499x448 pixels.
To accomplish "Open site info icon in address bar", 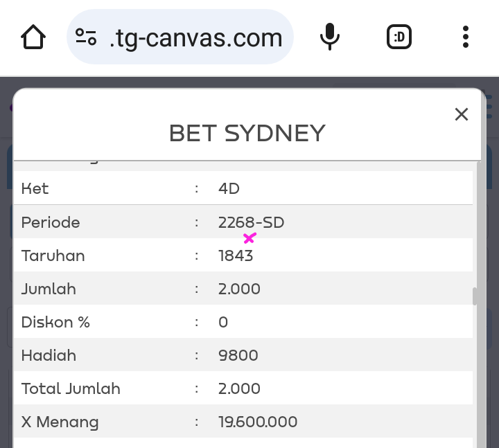I will 86,37.
